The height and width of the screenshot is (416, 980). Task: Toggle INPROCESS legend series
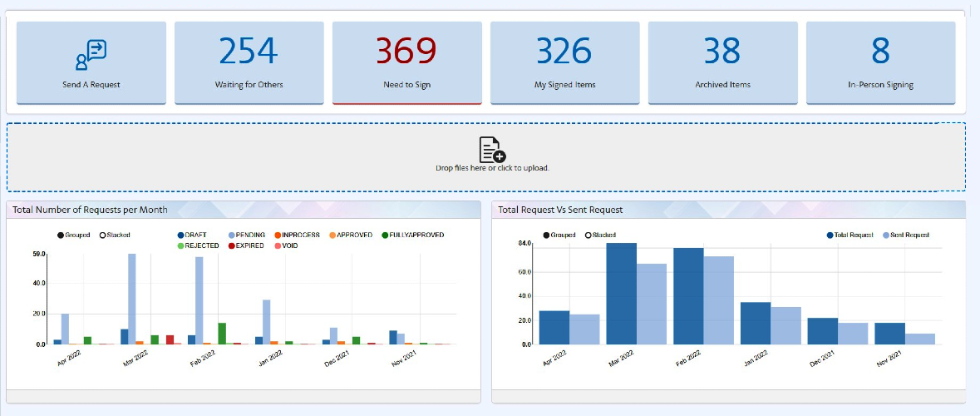[297, 235]
